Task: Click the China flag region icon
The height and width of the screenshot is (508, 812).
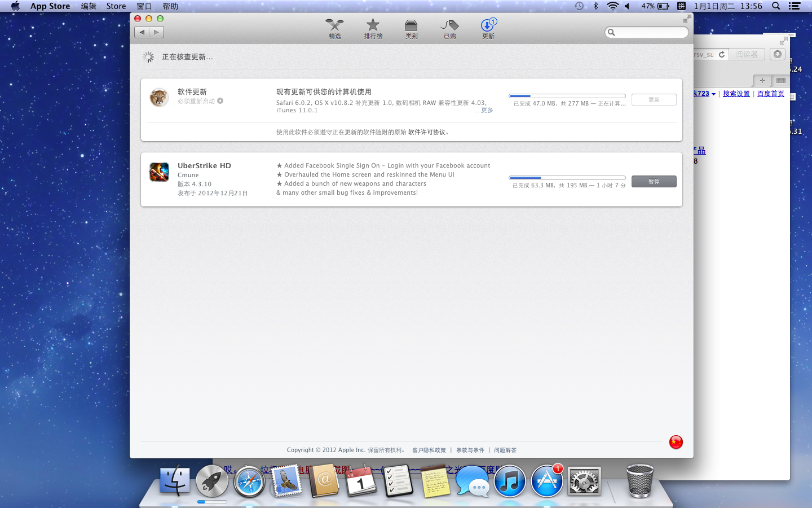Action: tap(676, 442)
